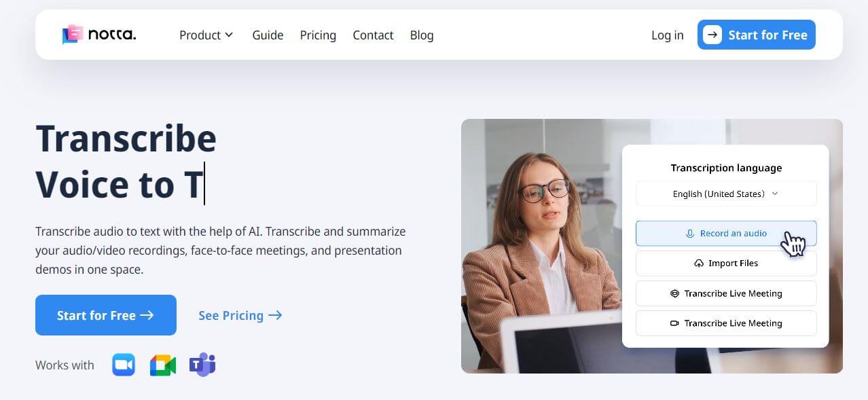Expand the Product menu chevron
Screen dimensions: 868x400
pyautogui.click(x=229, y=35)
